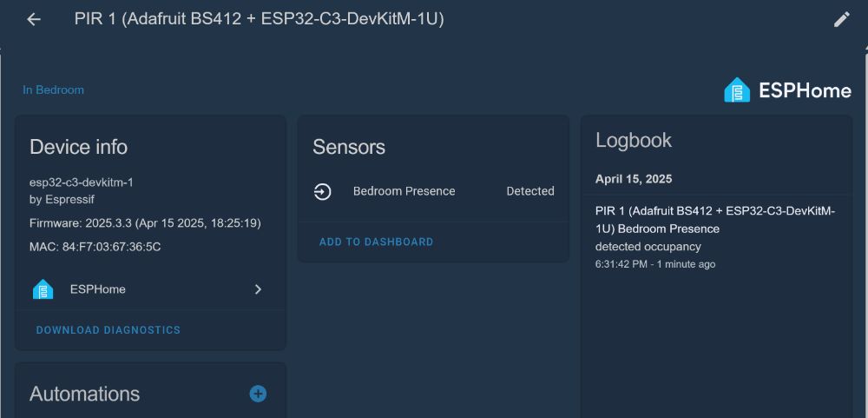Viewport: 868px width, 418px height.
Task: Click the April 15, 2025 logbook date
Action: [x=634, y=179]
